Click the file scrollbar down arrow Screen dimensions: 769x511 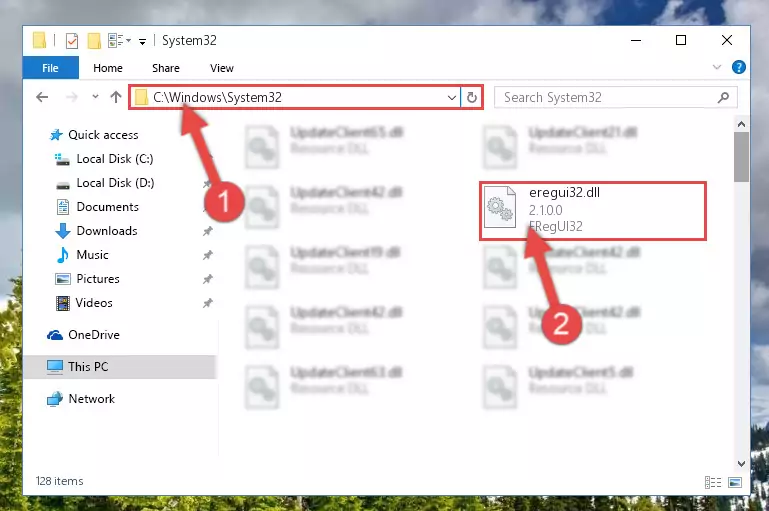[x=741, y=463]
